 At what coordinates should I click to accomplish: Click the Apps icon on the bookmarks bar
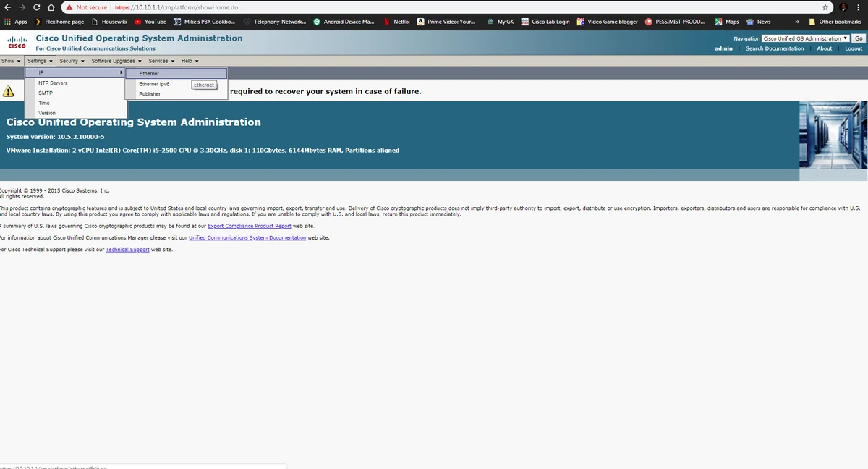7,22
